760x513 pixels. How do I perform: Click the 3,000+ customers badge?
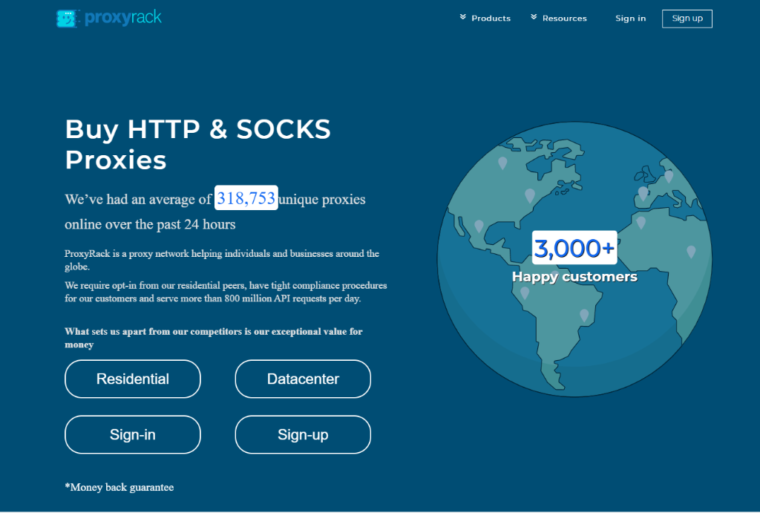coord(574,248)
